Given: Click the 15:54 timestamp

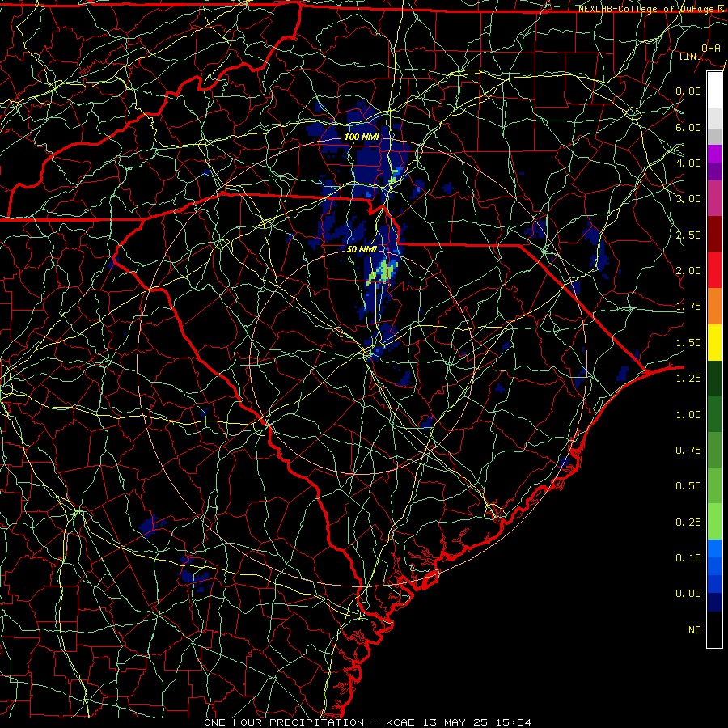Looking at the screenshot, I should [513, 722].
